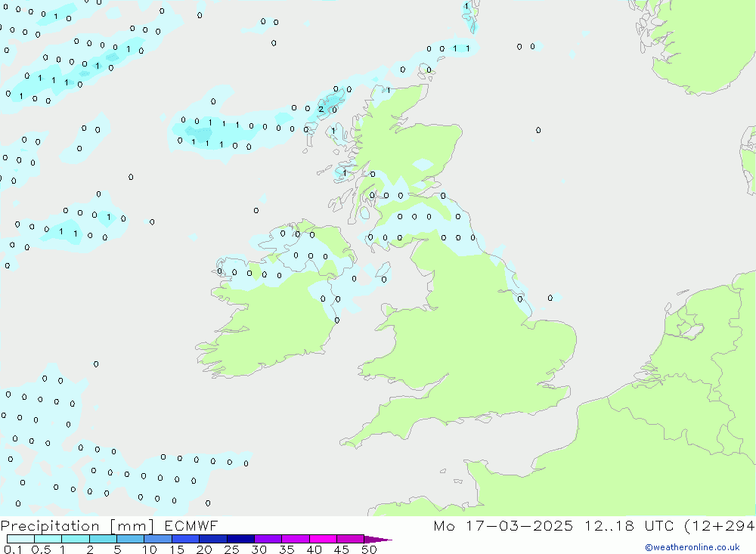The width and height of the screenshot is (756, 554).
Task: Select the 5–10 mm blue legend segment
Action: tap(130, 539)
